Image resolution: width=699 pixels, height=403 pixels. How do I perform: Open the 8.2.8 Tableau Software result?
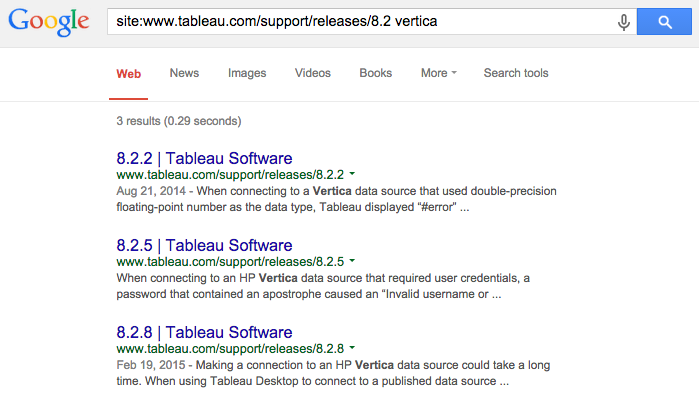point(204,332)
